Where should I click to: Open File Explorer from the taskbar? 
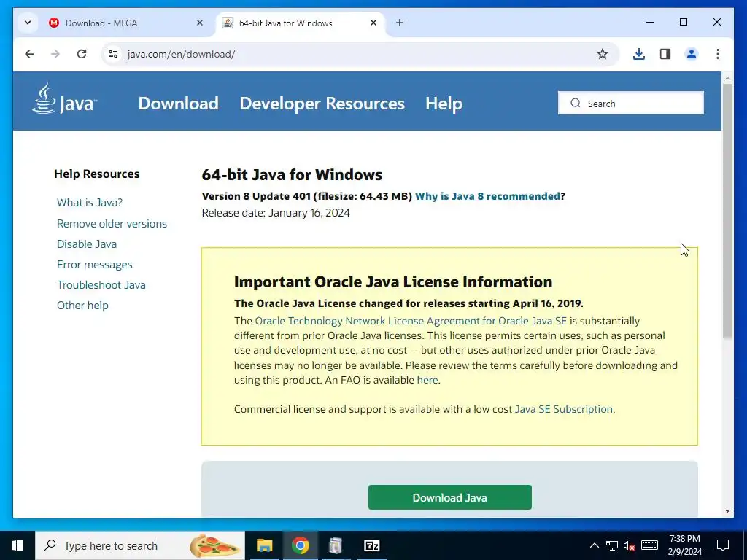click(x=264, y=545)
